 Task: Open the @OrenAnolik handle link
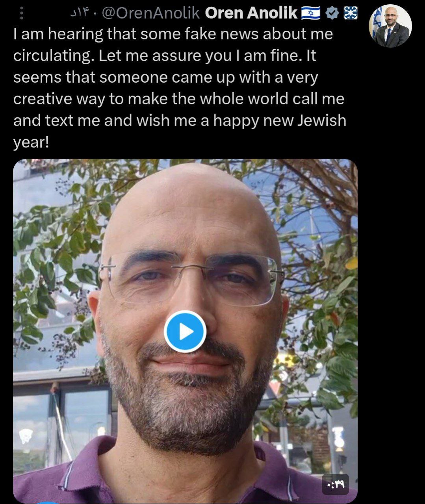150,13
